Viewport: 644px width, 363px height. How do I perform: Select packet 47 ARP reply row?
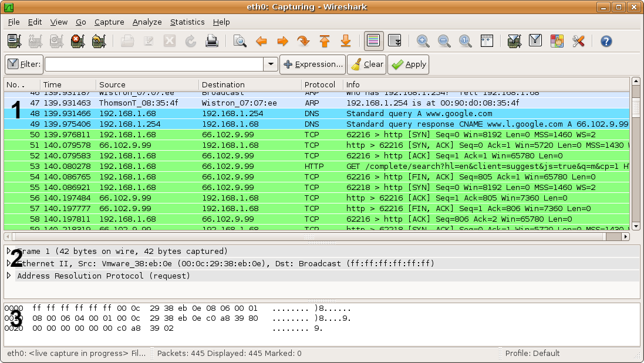316,103
